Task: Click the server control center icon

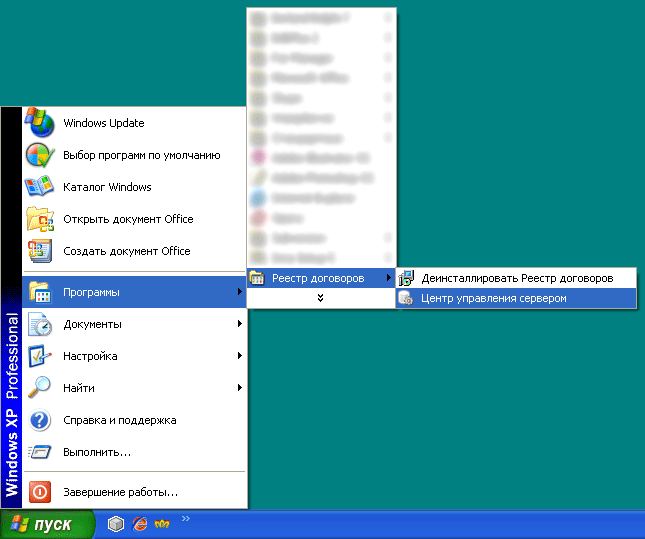Action: [406, 298]
